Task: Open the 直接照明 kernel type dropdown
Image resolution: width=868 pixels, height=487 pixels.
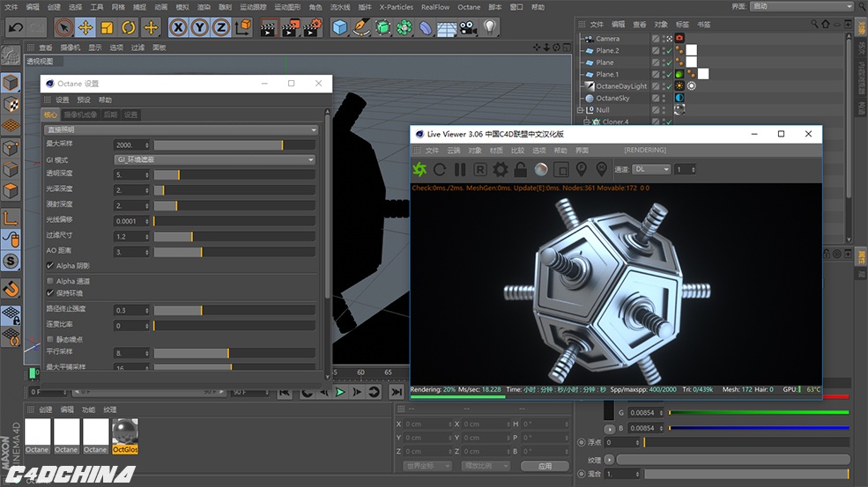Action: (x=181, y=129)
